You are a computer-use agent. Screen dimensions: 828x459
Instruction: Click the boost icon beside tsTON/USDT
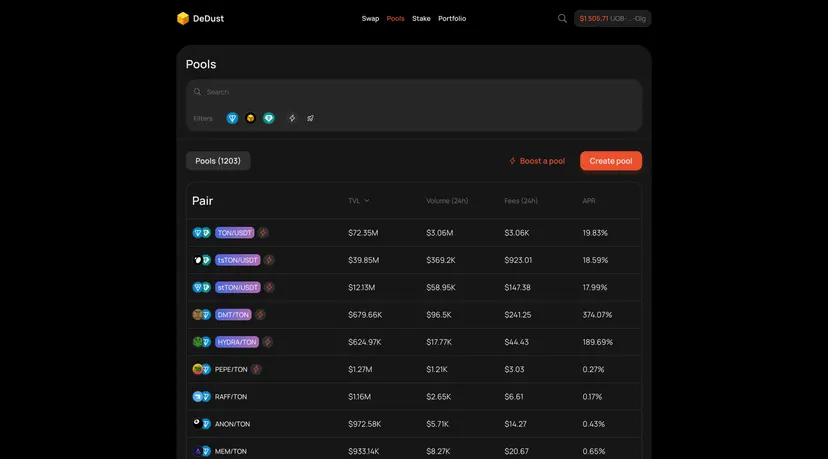pos(269,260)
